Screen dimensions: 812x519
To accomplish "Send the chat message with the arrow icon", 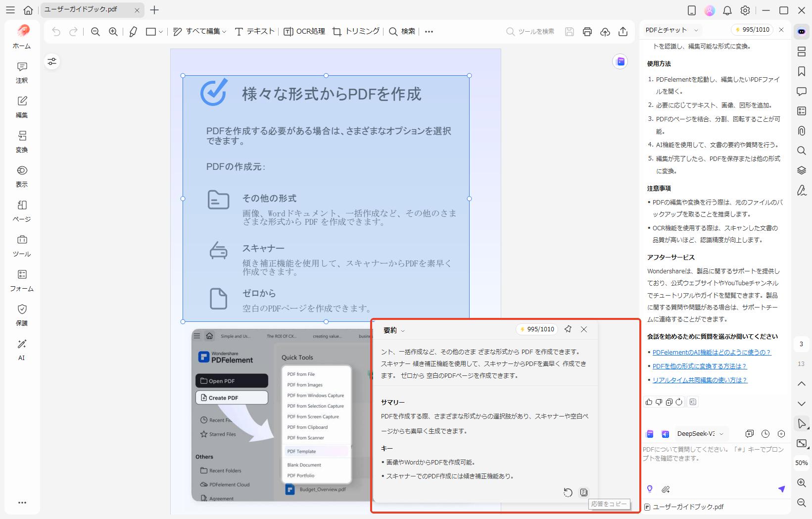I will [782, 489].
